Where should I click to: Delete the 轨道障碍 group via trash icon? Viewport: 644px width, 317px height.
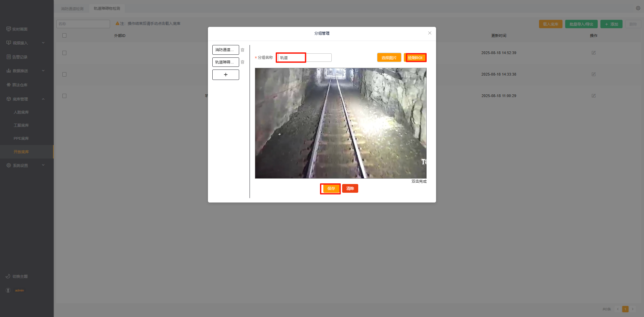243,62
